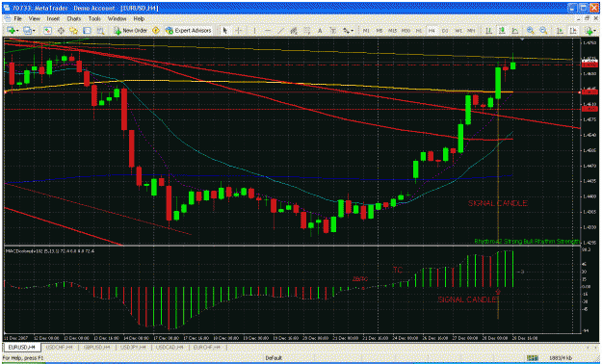
Task: Toggle the Expert Advisors button
Action: tap(188, 31)
